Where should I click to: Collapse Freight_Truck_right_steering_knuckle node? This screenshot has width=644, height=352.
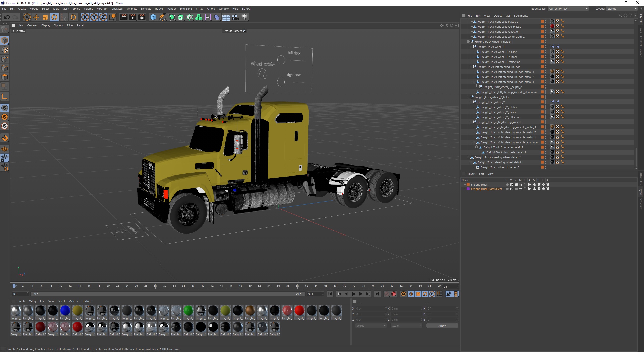click(471, 122)
